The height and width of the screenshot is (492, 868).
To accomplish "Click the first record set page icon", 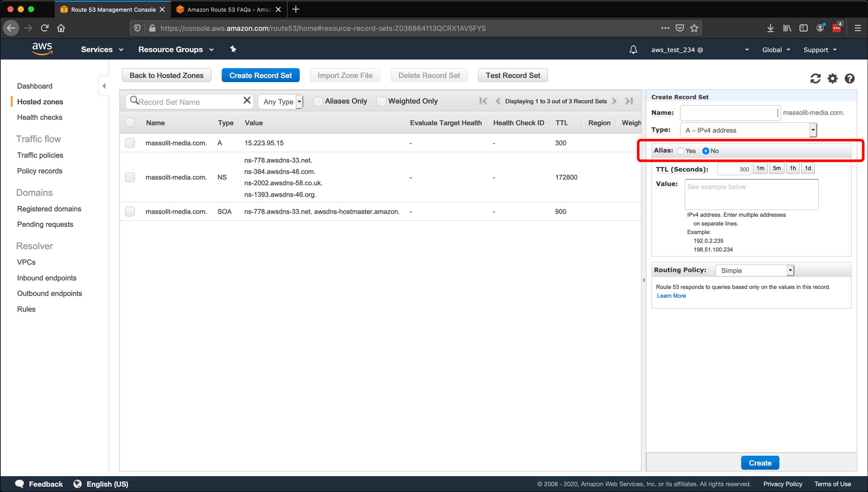I will point(484,101).
